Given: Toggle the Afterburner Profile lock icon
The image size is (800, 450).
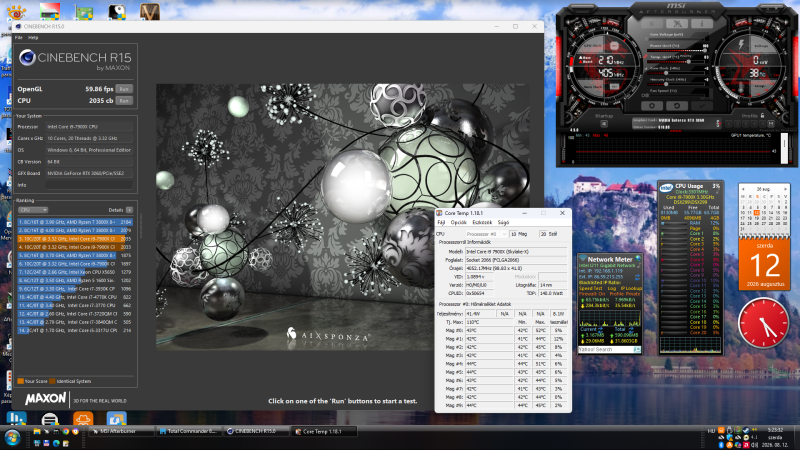Looking at the screenshot, I should pos(762,115).
